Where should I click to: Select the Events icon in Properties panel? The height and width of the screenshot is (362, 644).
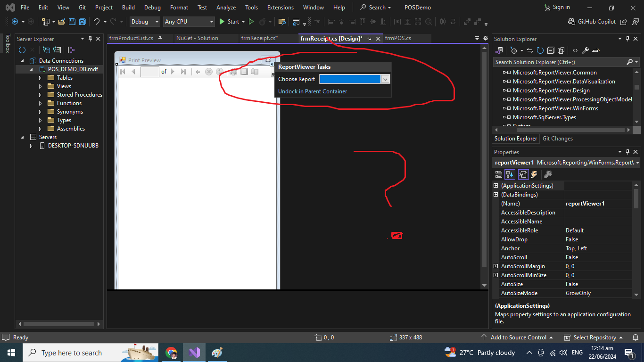[534, 174]
